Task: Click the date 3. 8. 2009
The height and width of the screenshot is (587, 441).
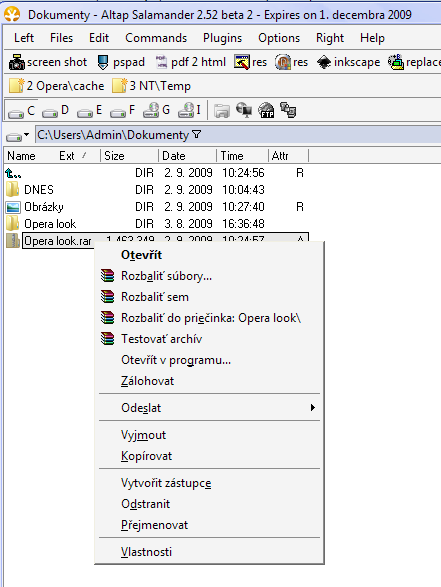Action: (188, 224)
